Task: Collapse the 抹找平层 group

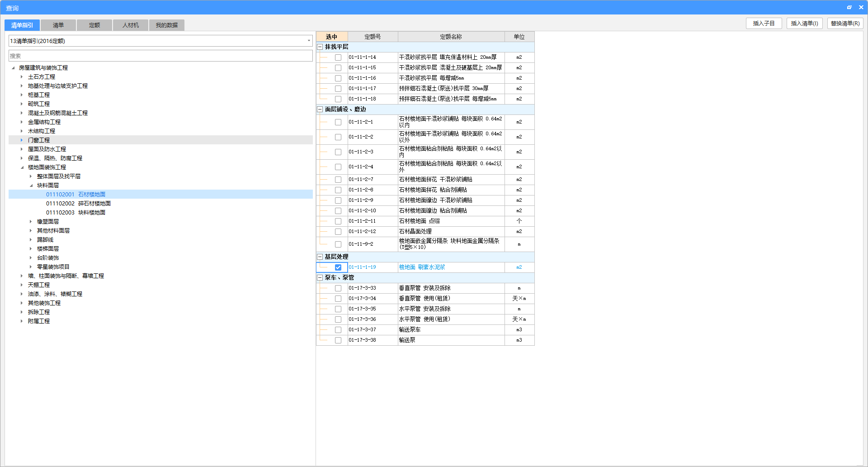Action: [320, 47]
